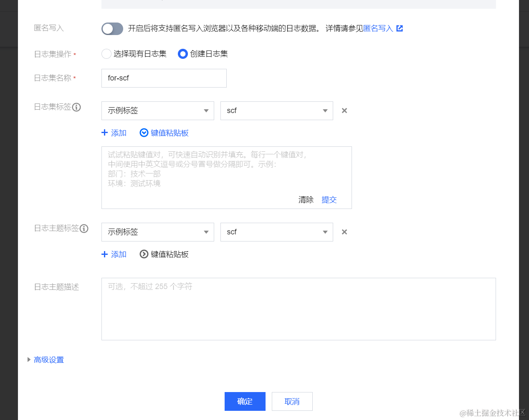Remove the 日志集标签 tag row via × icon
Image resolution: width=529 pixels, height=420 pixels.
(344, 111)
